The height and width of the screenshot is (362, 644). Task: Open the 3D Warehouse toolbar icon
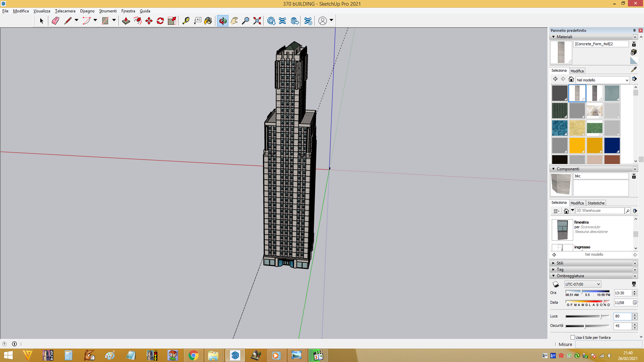(x=271, y=21)
